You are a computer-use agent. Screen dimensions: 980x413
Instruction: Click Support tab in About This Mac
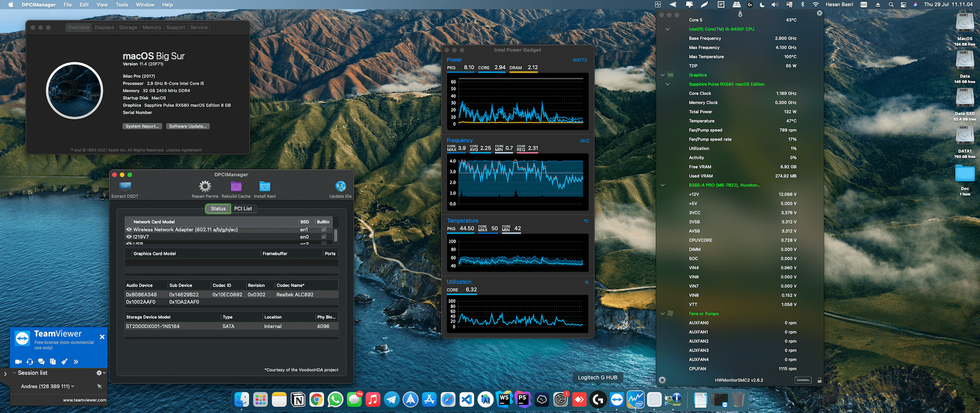176,28
